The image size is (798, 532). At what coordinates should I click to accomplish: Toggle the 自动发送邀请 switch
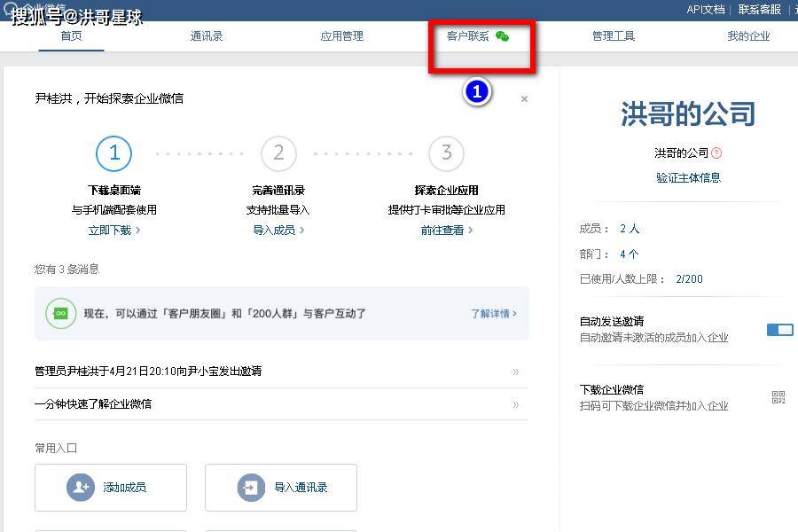pos(779,330)
